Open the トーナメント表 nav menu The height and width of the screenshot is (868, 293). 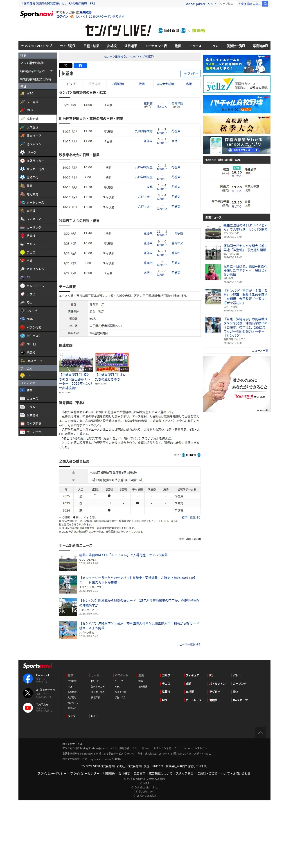[x=156, y=46]
